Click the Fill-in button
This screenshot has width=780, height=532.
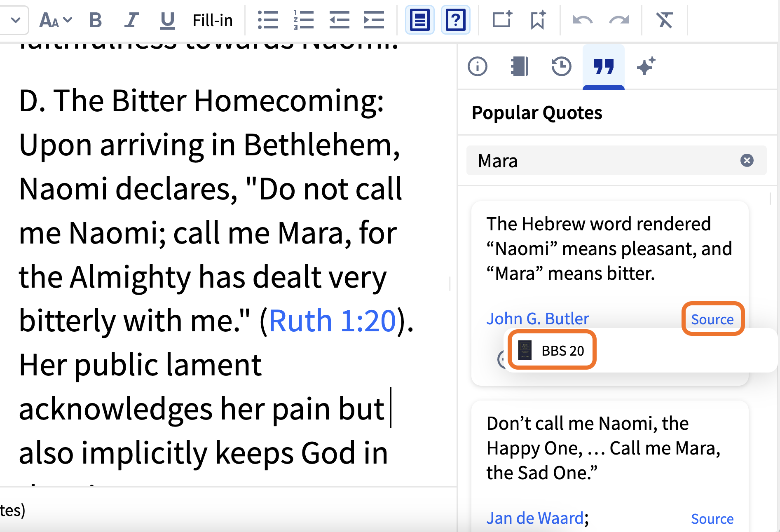[213, 20]
